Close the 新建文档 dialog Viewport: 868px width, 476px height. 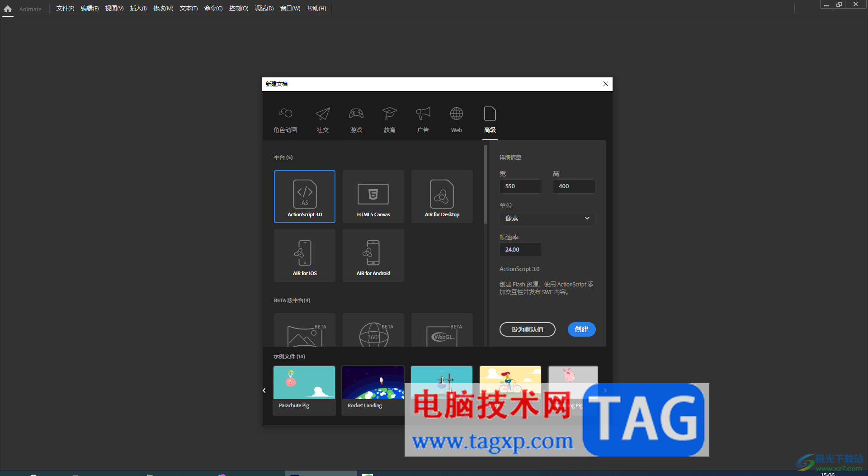coord(606,84)
